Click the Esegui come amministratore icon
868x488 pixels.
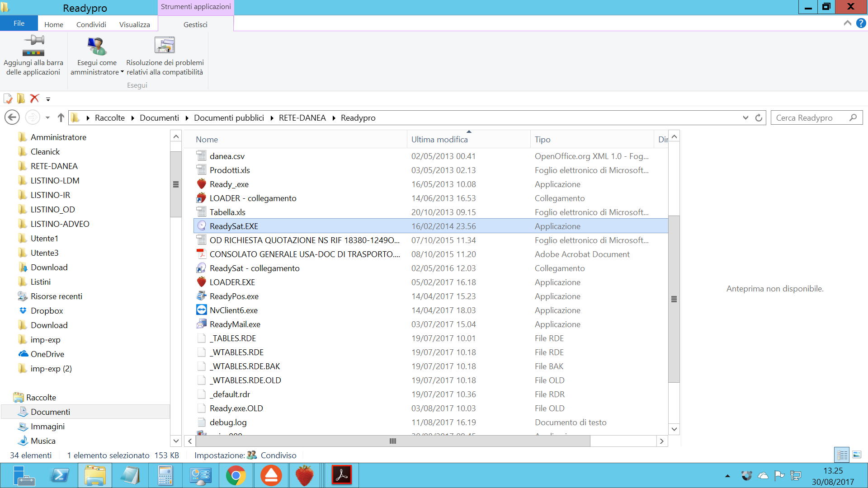point(97,46)
